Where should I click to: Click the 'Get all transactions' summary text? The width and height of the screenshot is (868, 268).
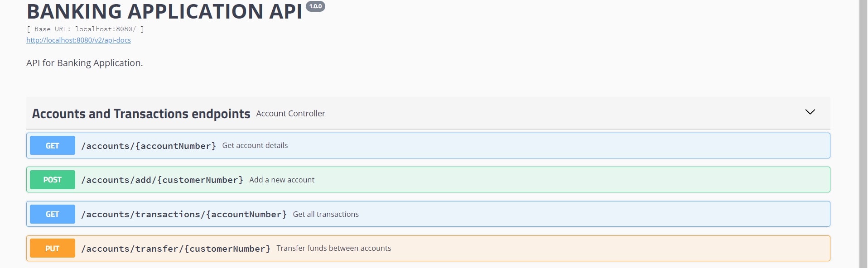[326, 214]
